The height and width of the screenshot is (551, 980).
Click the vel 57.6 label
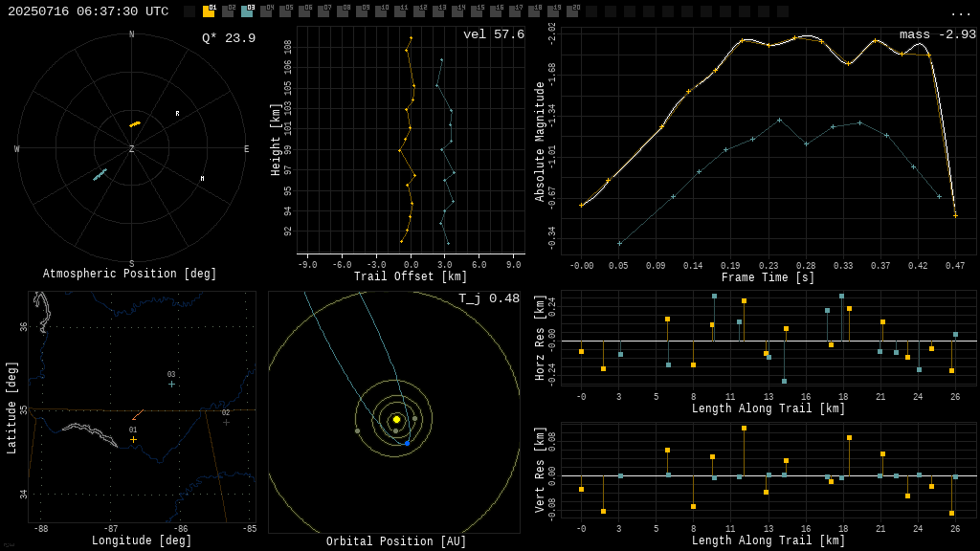[x=493, y=34]
